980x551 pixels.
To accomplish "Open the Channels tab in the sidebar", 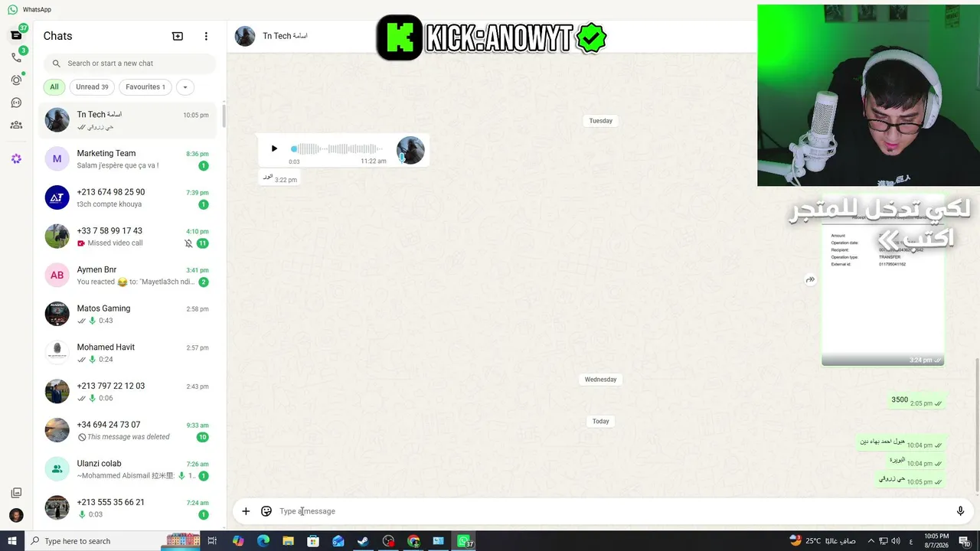I will pos(16,103).
